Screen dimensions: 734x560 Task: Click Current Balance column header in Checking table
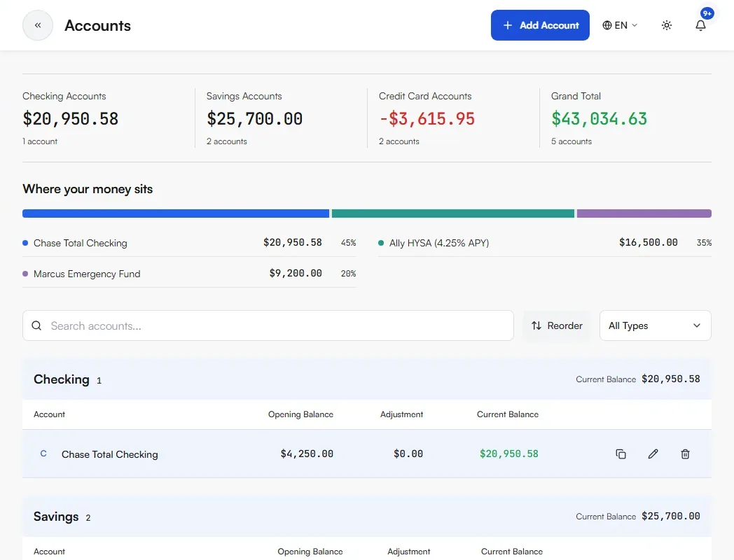click(x=508, y=414)
